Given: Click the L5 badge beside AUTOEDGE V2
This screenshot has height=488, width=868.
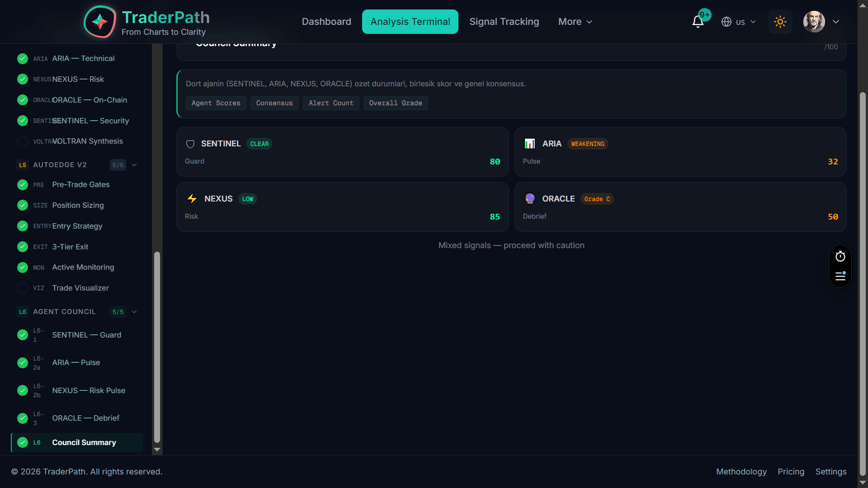Looking at the screenshot, I should click(x=23, y=165).
